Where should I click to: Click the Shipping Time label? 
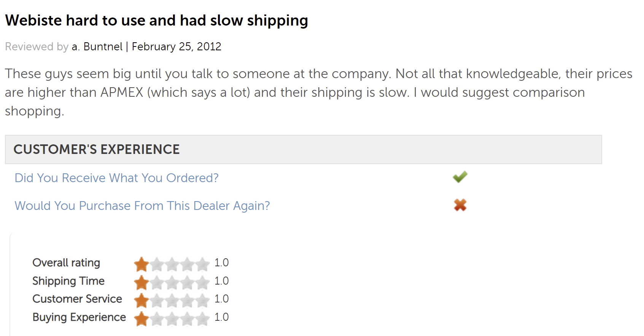click(68, 281)
